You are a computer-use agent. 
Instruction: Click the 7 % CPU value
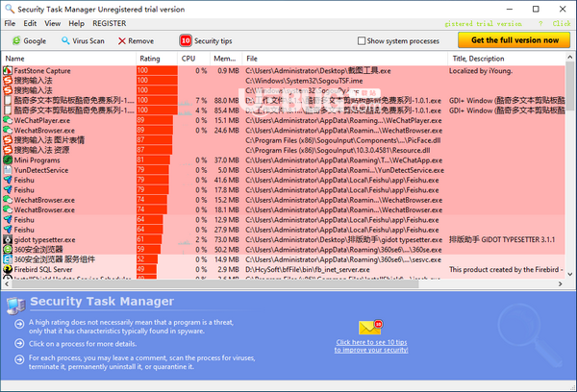pyautogui.click(x=201, y=100)
